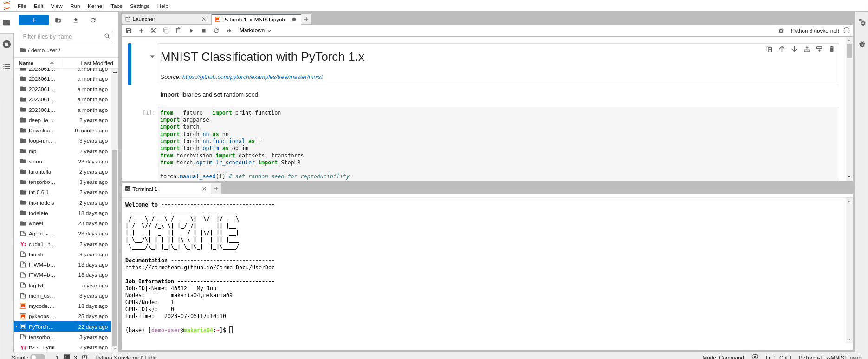Click the blue new launcher button
Viewport: 868px width, 359px height.
pyautogui.click(x=33, y=20)
